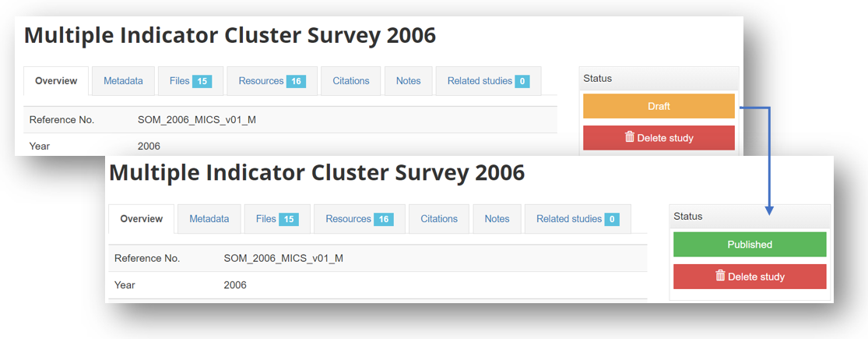Click the 15 badge on upper Files tab
Image resolution: width=868 pixels, height=339 pixels.
202,81
